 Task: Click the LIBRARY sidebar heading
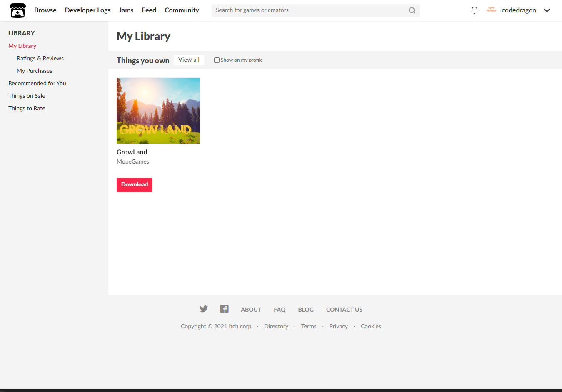(22, 33)
